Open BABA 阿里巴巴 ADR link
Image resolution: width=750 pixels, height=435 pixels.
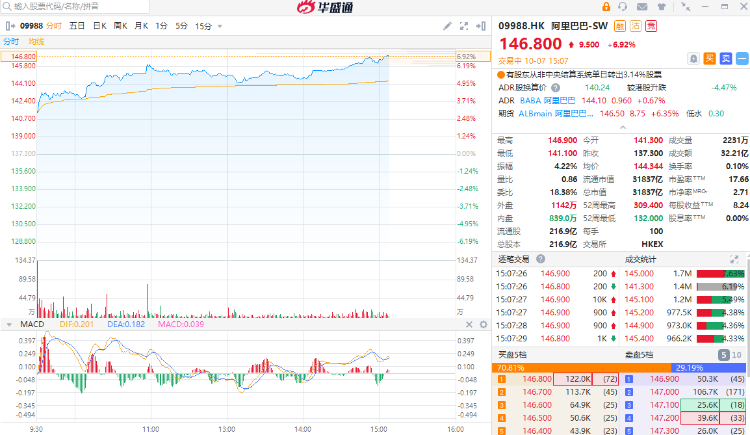pos(548,100)
